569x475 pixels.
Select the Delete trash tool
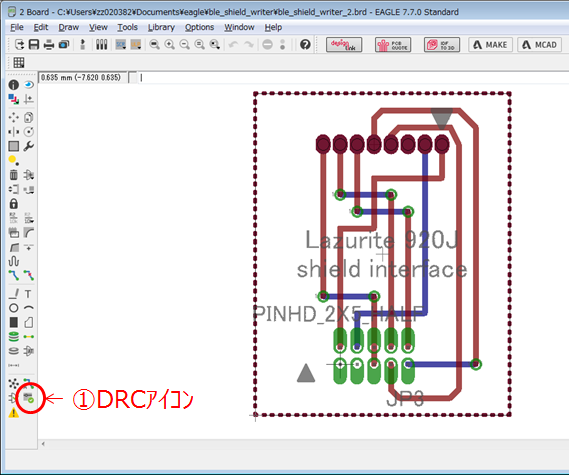[13, 175]
